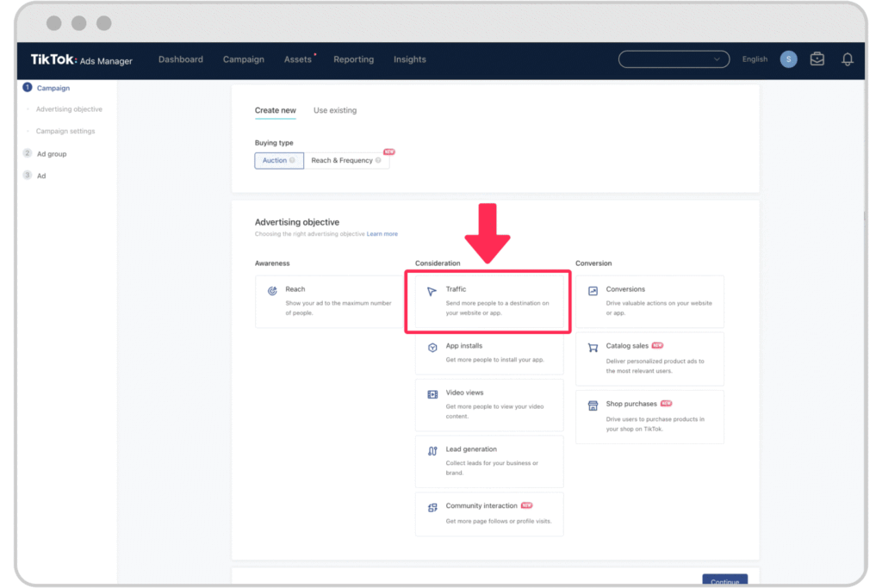The image size is (882, 588).
Task: Switch to the Use existing tab
Action: point(334,110)
